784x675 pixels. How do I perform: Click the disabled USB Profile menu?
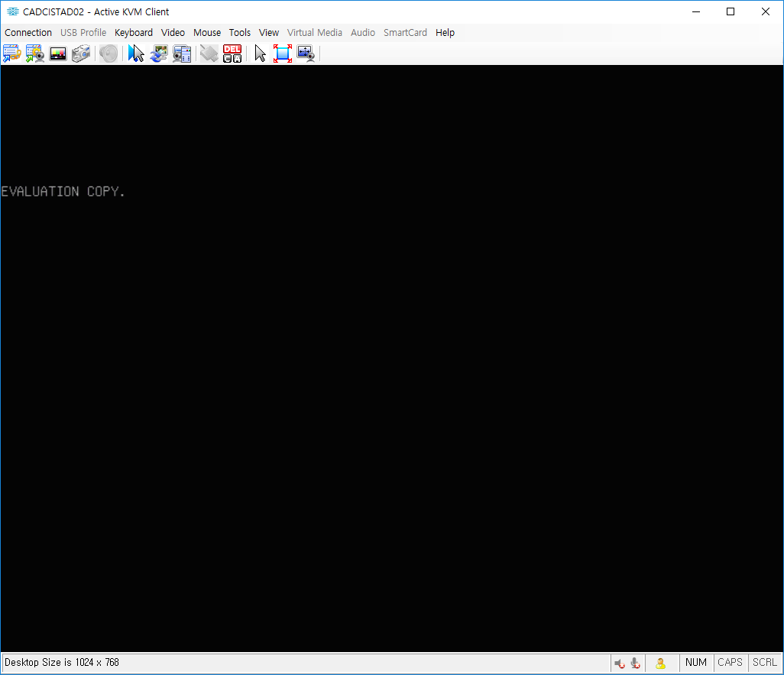point(83,33)
